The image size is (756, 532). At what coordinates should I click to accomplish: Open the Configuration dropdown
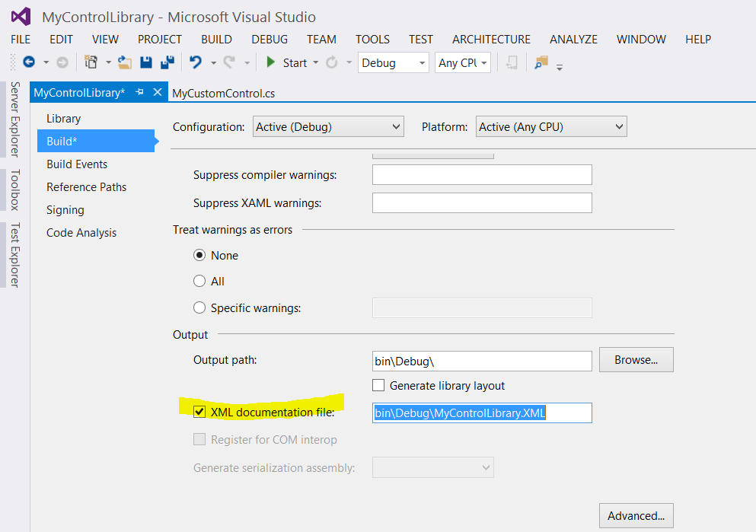328,127
